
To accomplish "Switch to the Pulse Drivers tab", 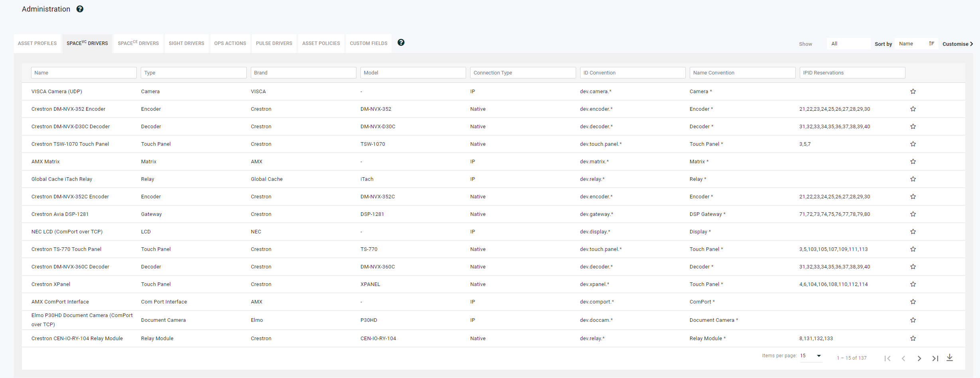I will point(274,43).
